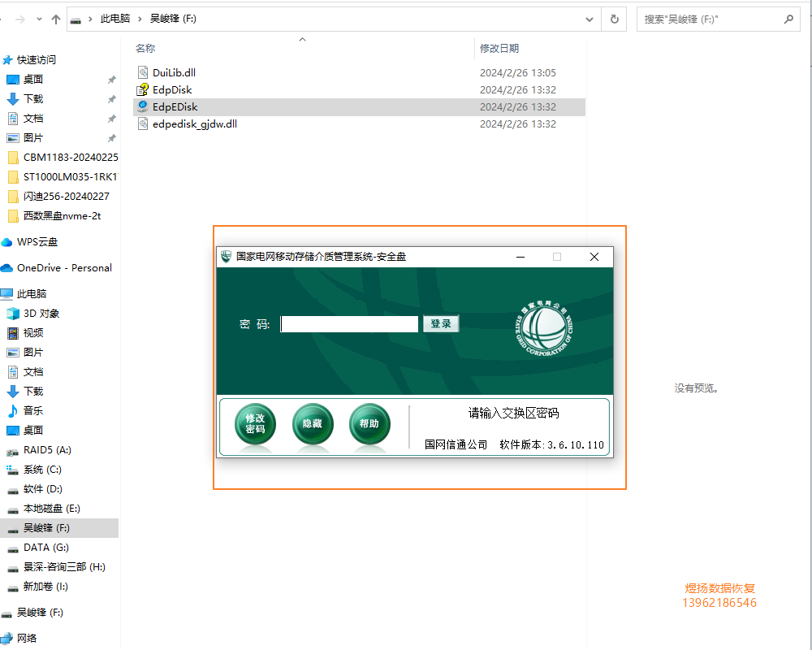The width and height of the screenshot is (812, 650).
Task: Open the 闪迪256-20240227 folder
Action: point(67,197)
